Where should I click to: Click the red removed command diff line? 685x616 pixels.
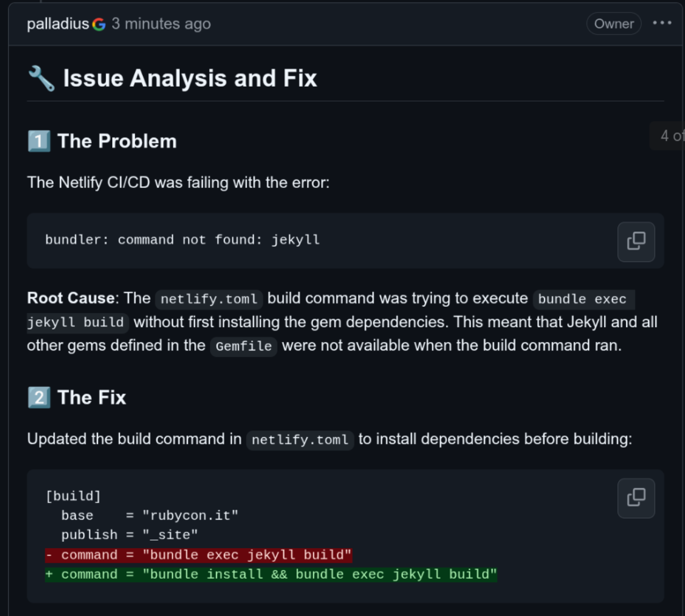click(199, 555)
